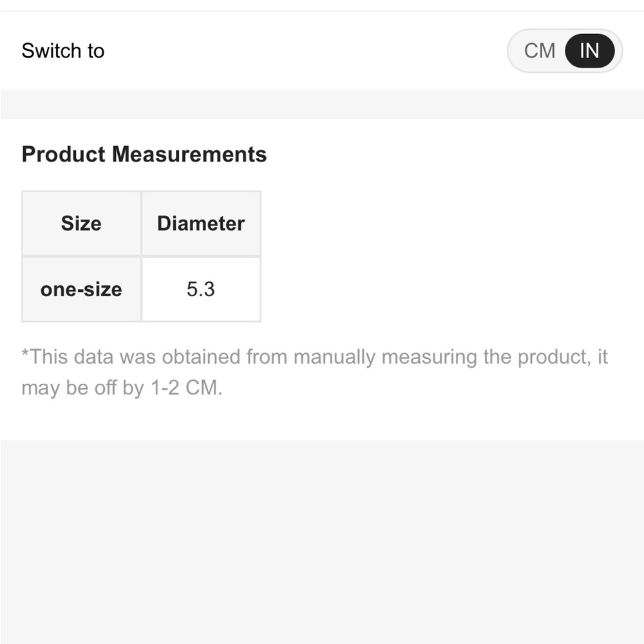Click blank white space right of the measurements table
This screenshot has width=644, height=644.
click(451, 258)
